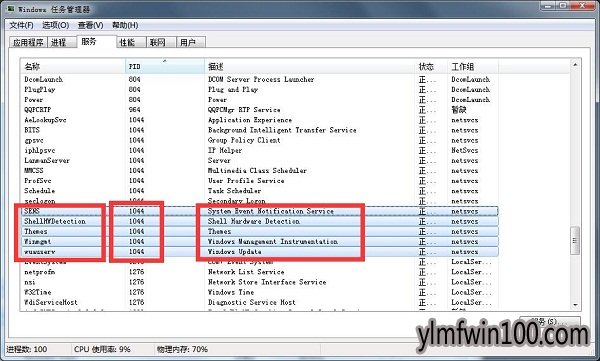Switch to the 进程 tab
The height and width of the screenshot is (361, 600).
point(62,42)
